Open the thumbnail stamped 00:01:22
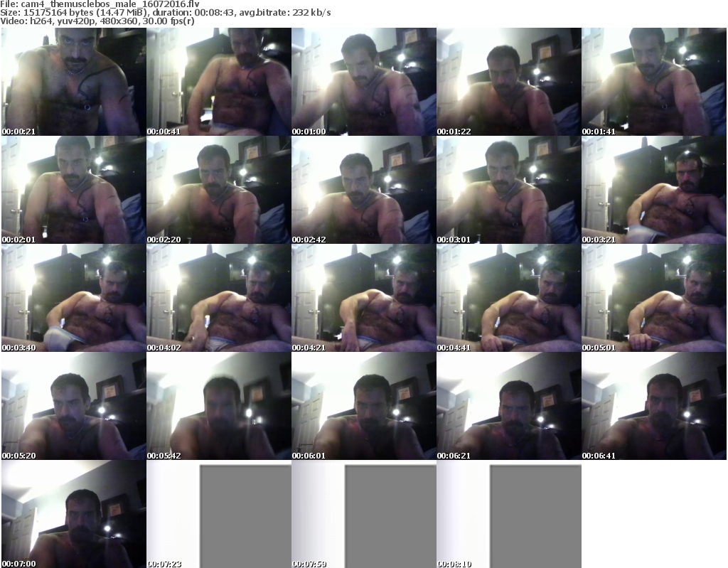This screenshot has height=568, width=728. [x=509, y=82]
